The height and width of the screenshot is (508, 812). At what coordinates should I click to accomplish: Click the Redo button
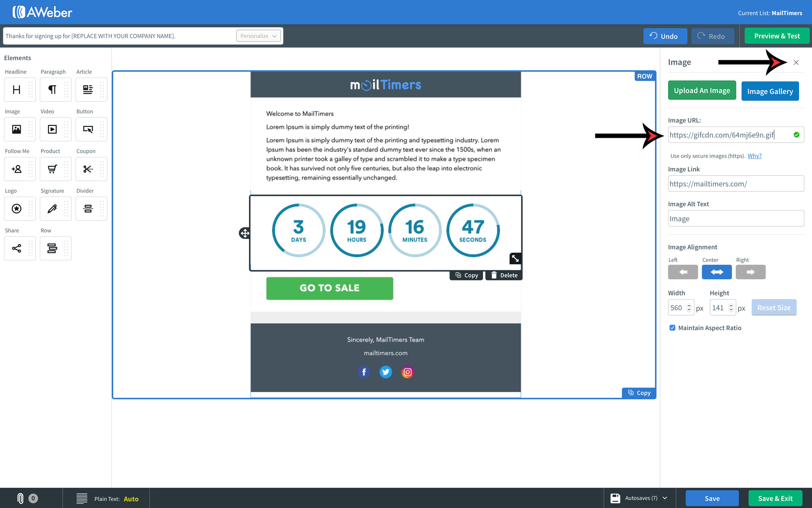[x=713, y=36]
